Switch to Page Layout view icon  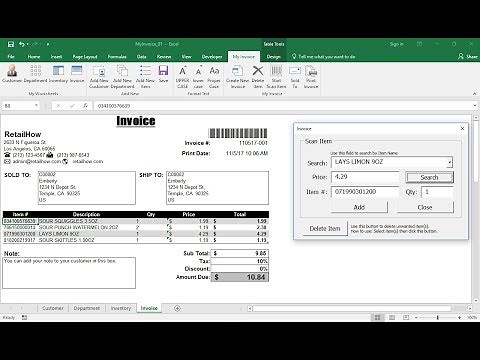pos(392,318)
